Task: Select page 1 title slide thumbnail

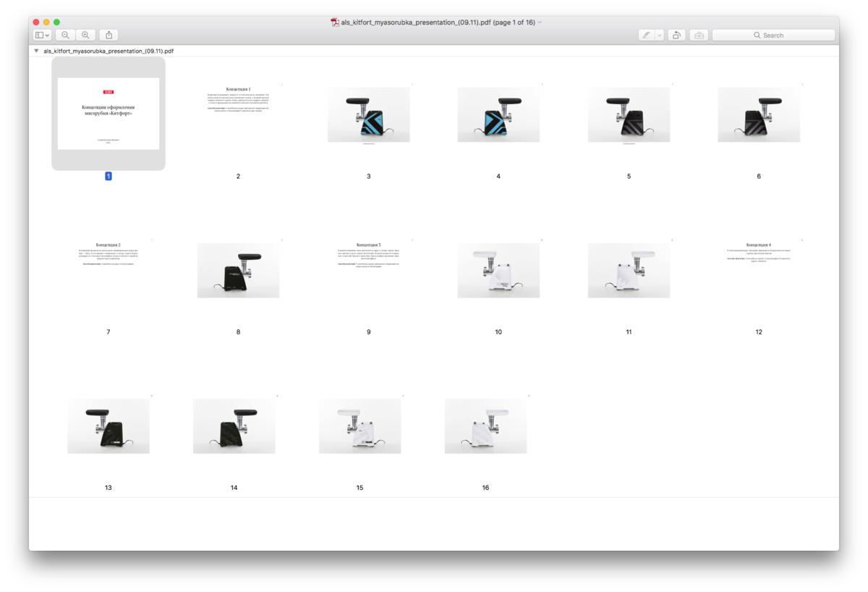Action: [109, 114]
